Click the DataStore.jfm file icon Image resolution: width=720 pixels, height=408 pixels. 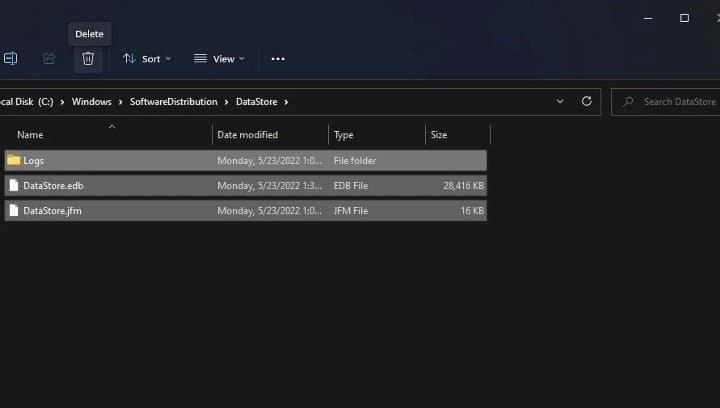pyautogui.click(x=14, y=210)
